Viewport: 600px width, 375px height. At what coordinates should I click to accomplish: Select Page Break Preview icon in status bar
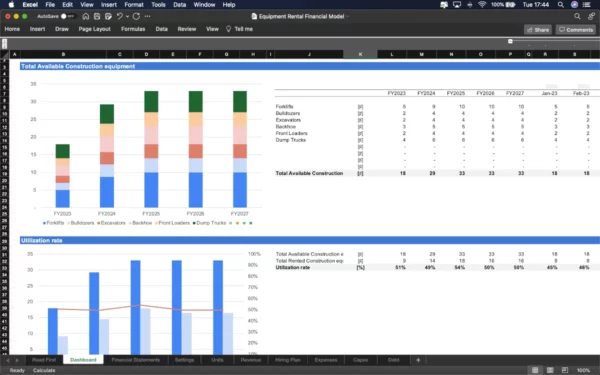[564, 370]
